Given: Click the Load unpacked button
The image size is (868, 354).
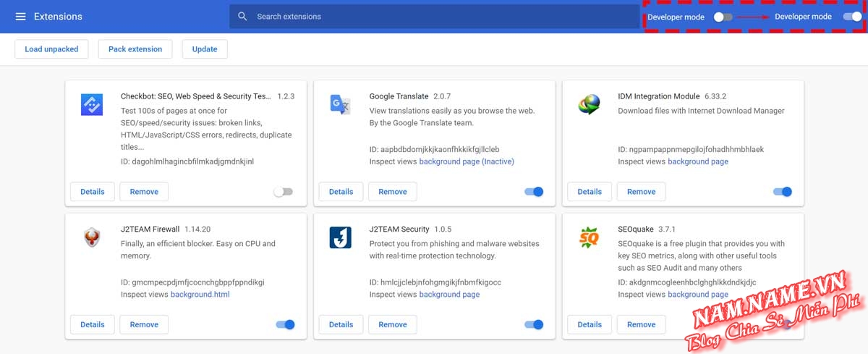Looking at the screenshot, I should click(x=51, y=49).
